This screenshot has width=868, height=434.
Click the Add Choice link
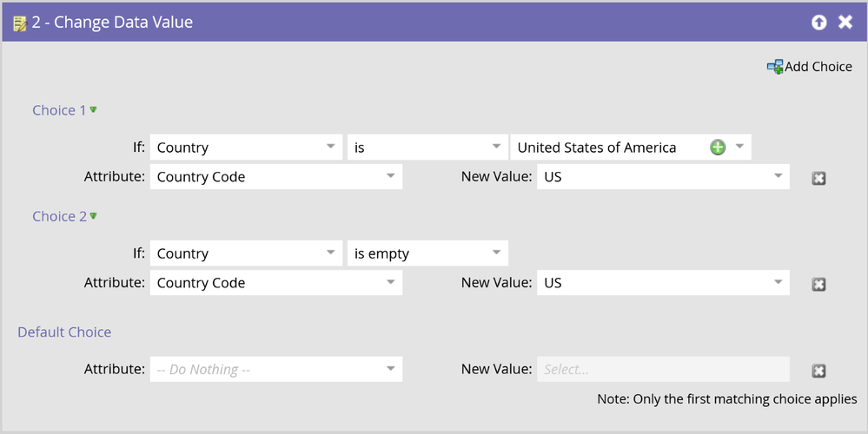tap(818, 67)
